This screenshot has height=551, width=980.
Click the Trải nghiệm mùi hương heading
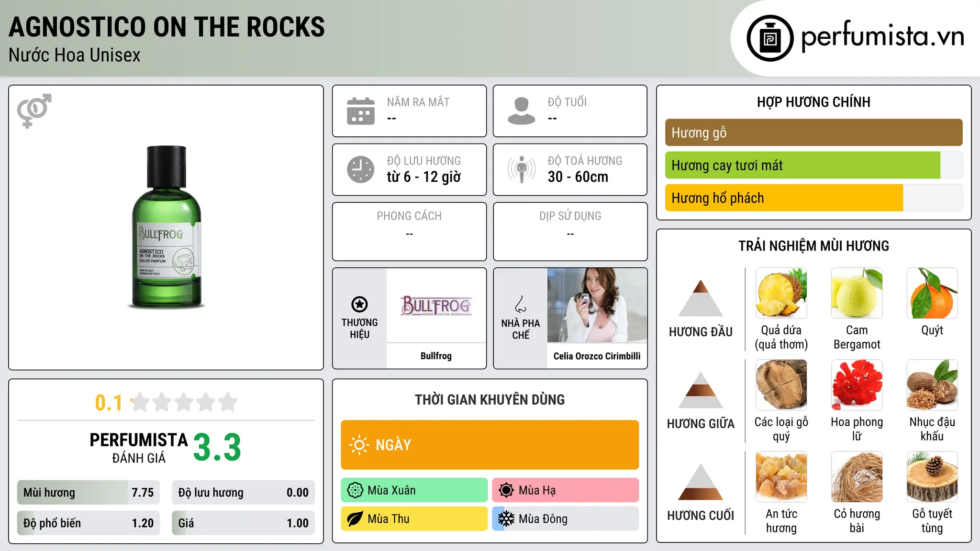point(813,246)
